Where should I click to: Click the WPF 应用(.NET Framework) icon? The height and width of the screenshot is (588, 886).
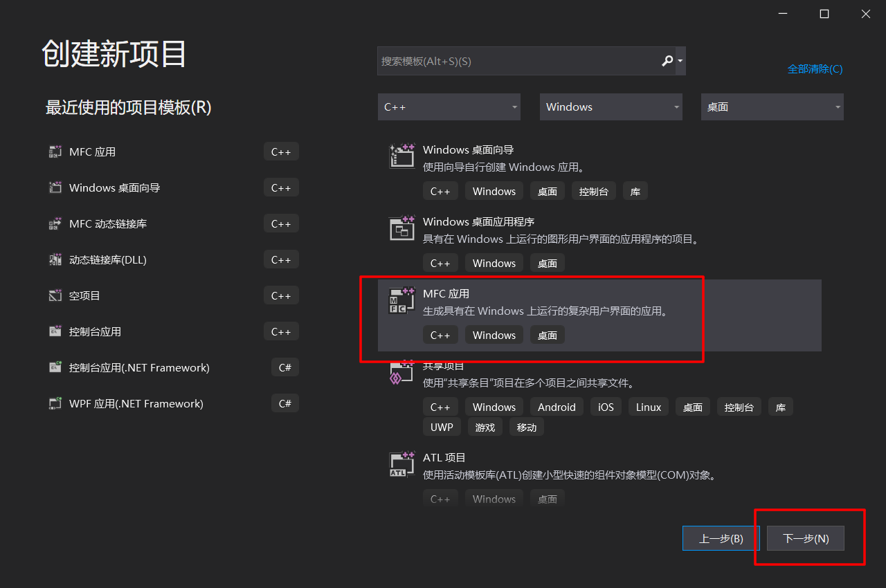(x=55, y=403)
